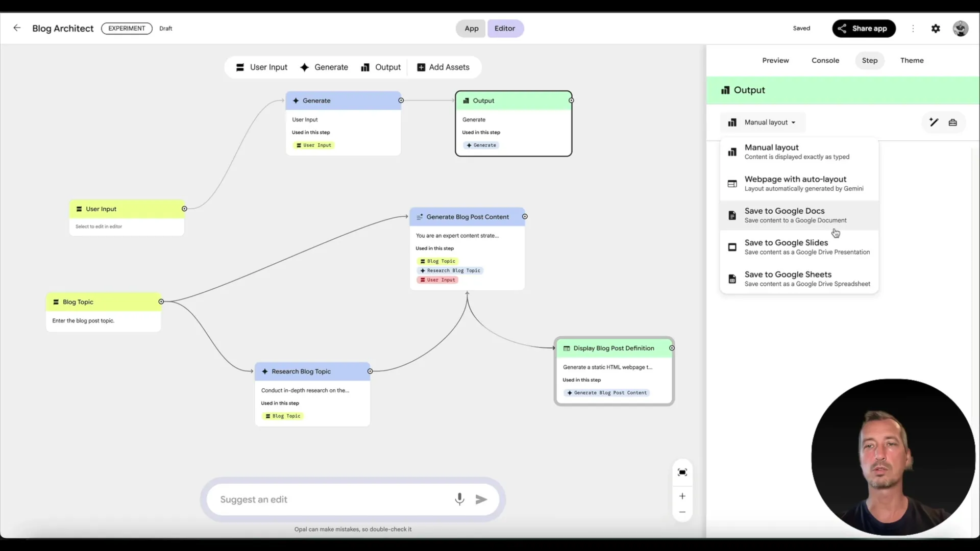Select the AI edit wand icon
This screenshot has width=980, height=551.
click(933, 122)
